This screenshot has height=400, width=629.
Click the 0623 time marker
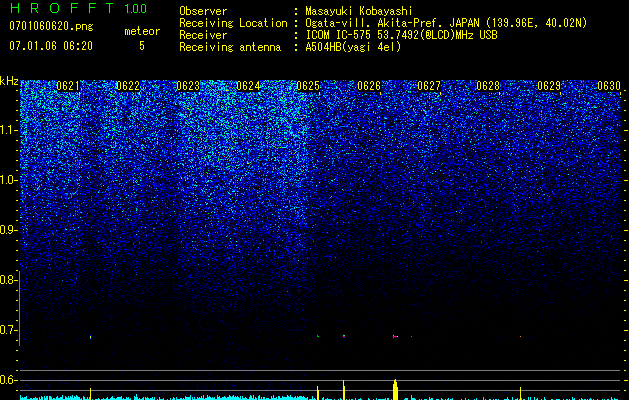tap(188, 86)
